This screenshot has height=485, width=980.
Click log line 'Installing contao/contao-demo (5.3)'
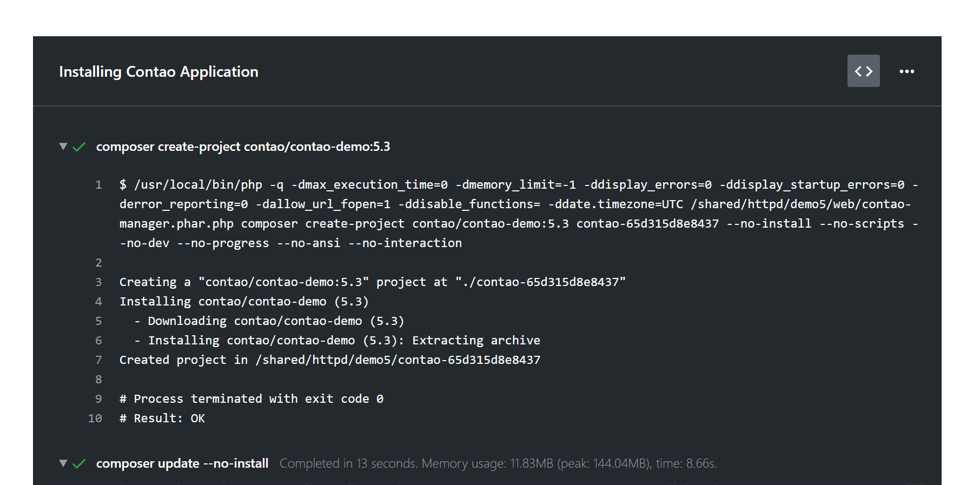point(244,301)
